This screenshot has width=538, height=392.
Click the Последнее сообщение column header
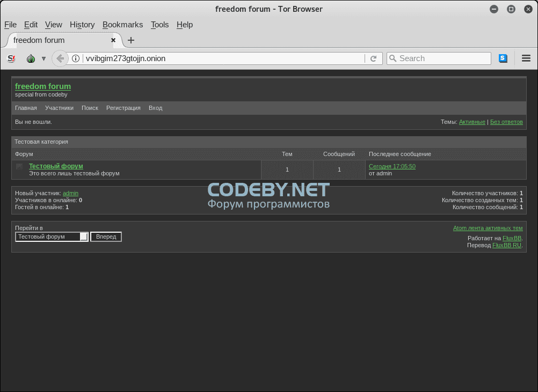tap(400, 154)
